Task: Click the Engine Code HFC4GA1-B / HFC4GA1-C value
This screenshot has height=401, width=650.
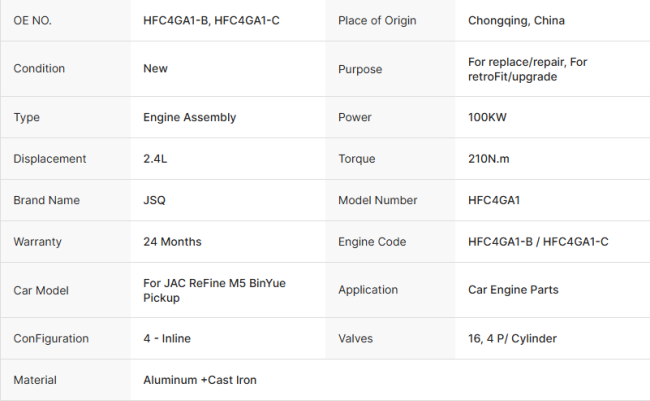Action: point(538,242)
